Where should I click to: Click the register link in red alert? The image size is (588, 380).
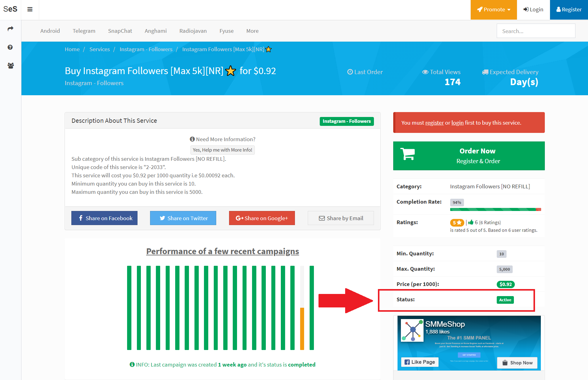(434, 123)
